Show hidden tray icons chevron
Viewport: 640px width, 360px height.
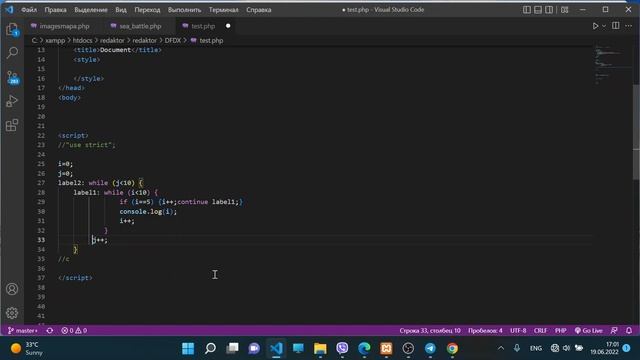pos(501,348)
